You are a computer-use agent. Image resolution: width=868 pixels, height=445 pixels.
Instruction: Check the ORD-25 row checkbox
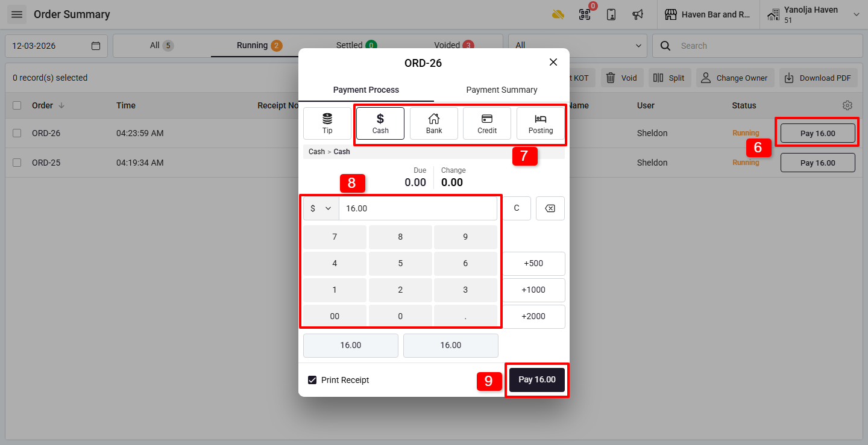point(17,163)
